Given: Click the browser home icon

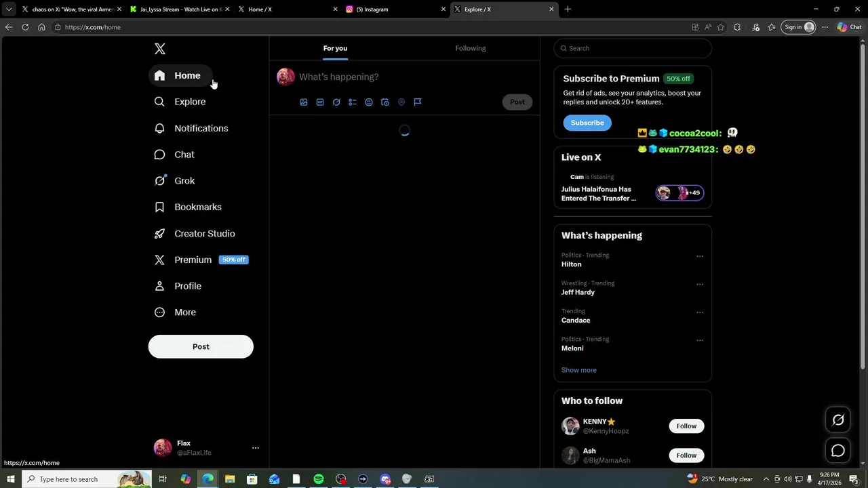Looking at the screenshot, I should (41, 27).
